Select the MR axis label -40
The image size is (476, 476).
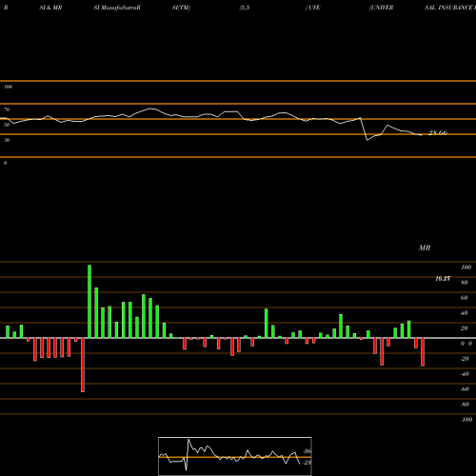click(465, 374)
